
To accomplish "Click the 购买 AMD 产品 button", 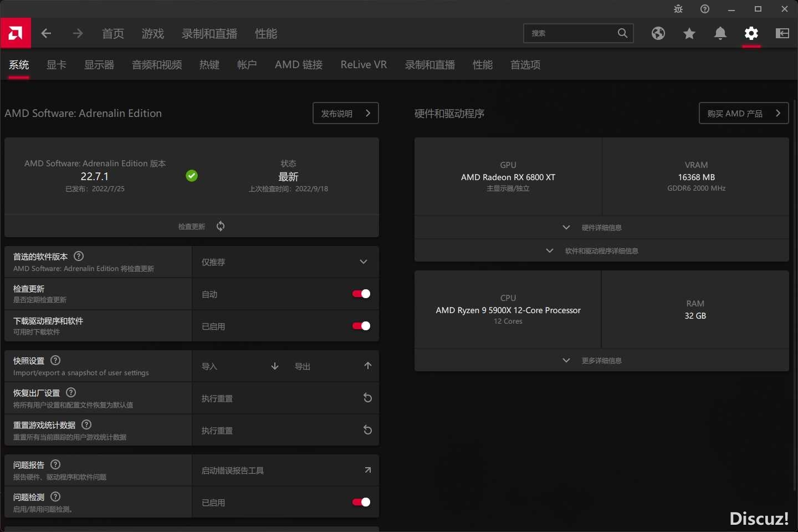I will pyautogui.click(x=744, y=113).
